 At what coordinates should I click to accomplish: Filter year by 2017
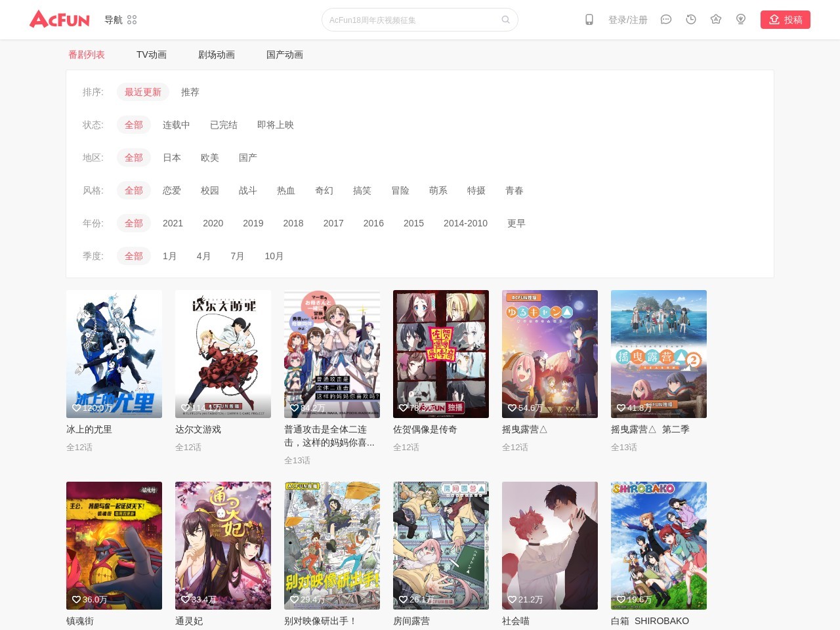(x=333, y=223)
